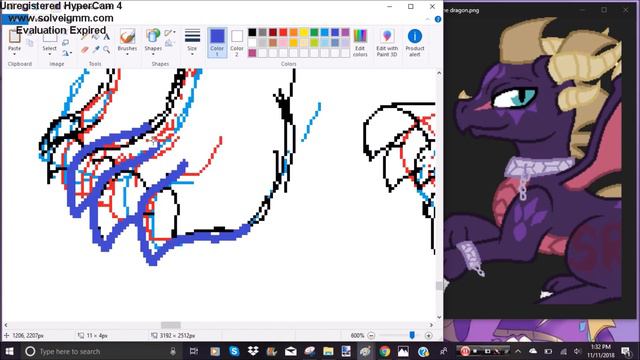
Task: Expand the Brushes dropdown arrow
Action: 127,53
